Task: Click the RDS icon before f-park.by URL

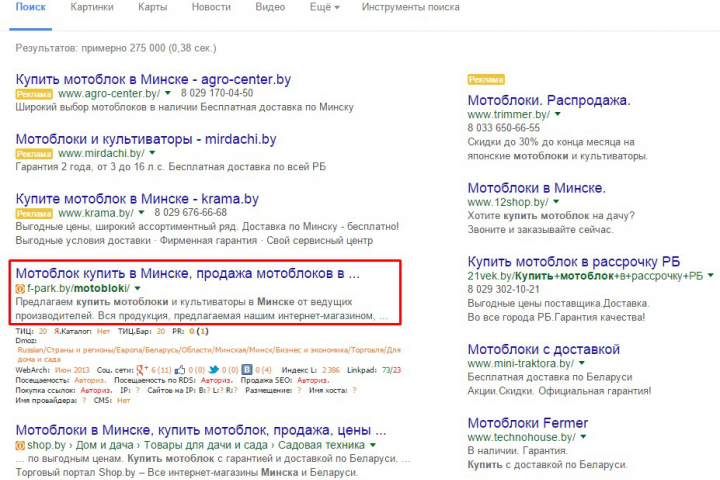Action: tap(20, 289)
